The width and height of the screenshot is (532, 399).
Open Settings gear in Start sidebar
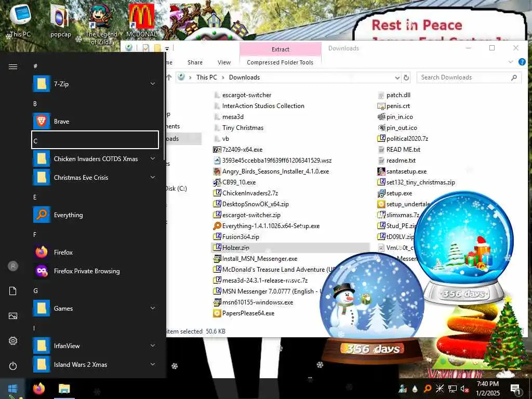13,341
